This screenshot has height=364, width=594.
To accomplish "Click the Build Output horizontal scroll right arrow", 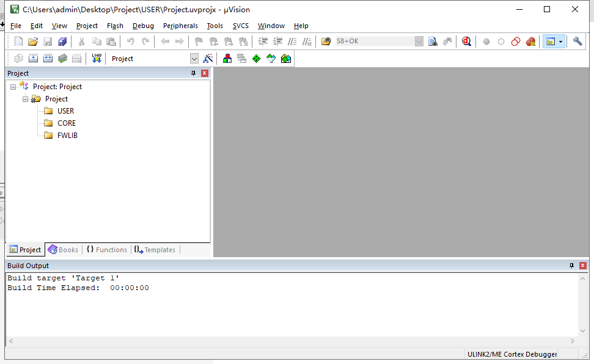I will click(x=573, y=341).
